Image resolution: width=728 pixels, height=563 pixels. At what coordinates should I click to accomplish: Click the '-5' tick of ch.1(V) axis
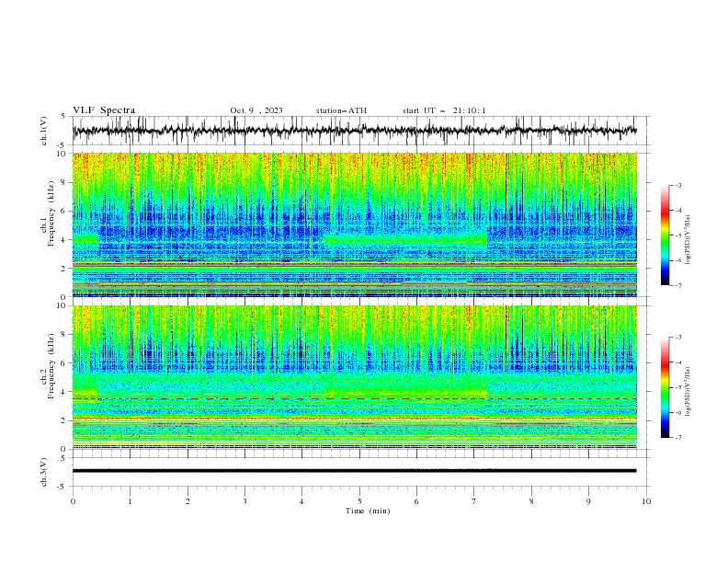tap(63, 145)
